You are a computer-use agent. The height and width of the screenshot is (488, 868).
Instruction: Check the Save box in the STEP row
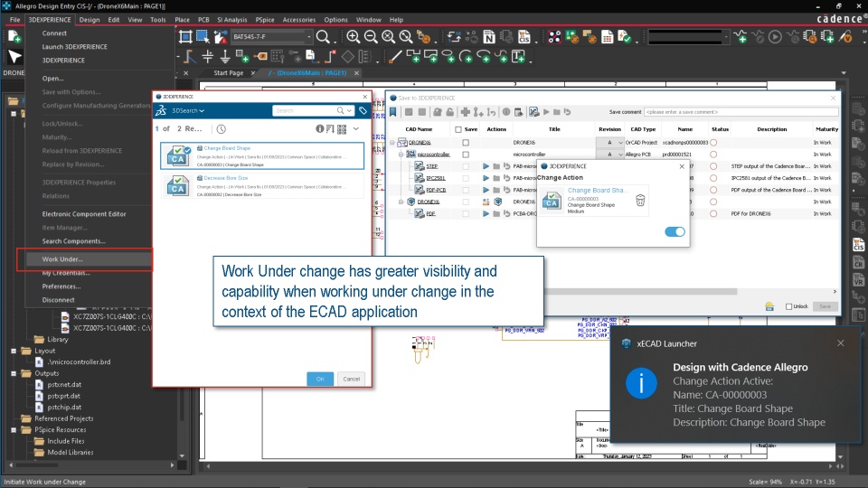(466, 166)
